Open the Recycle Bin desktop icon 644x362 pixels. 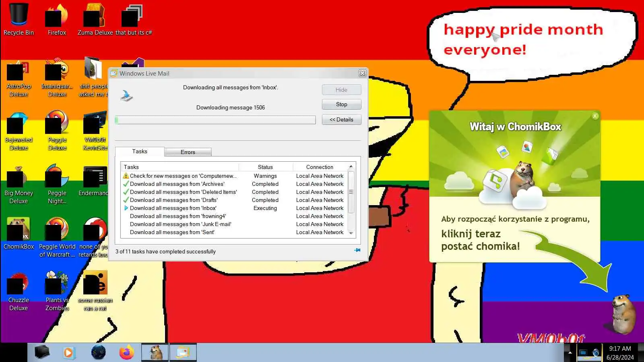point(19,19)
